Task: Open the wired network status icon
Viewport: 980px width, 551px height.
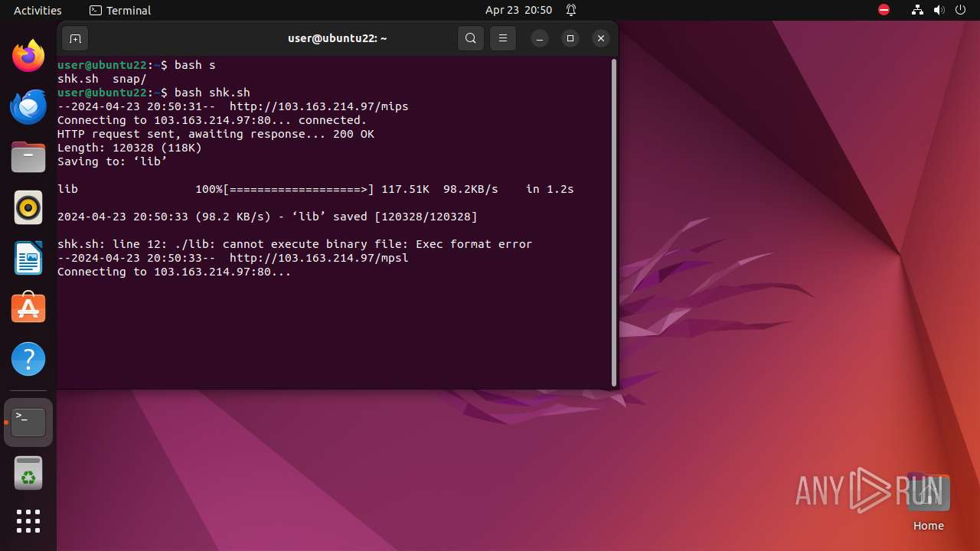Action: 918,10
